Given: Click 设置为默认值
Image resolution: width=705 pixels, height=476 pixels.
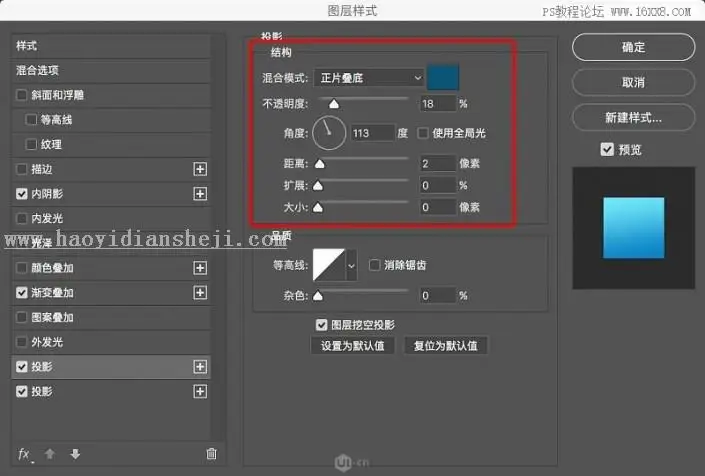Looking at the screenshot, I should coord(352,345).
